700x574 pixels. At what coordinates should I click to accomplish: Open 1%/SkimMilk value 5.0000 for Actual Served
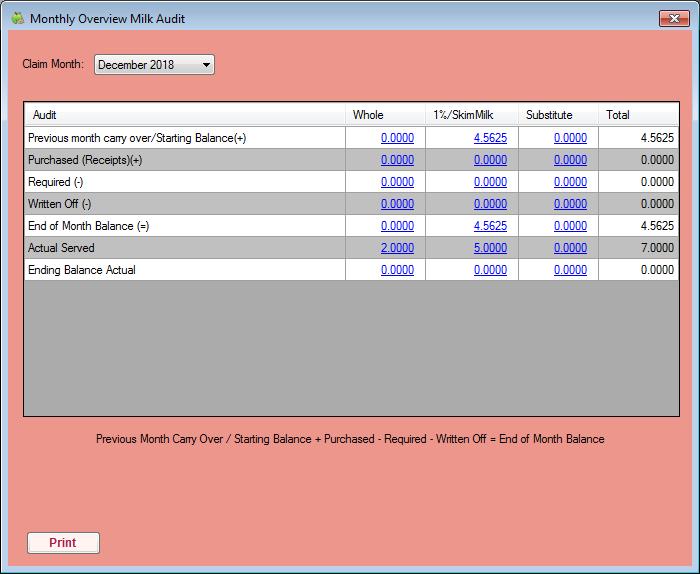490,248
